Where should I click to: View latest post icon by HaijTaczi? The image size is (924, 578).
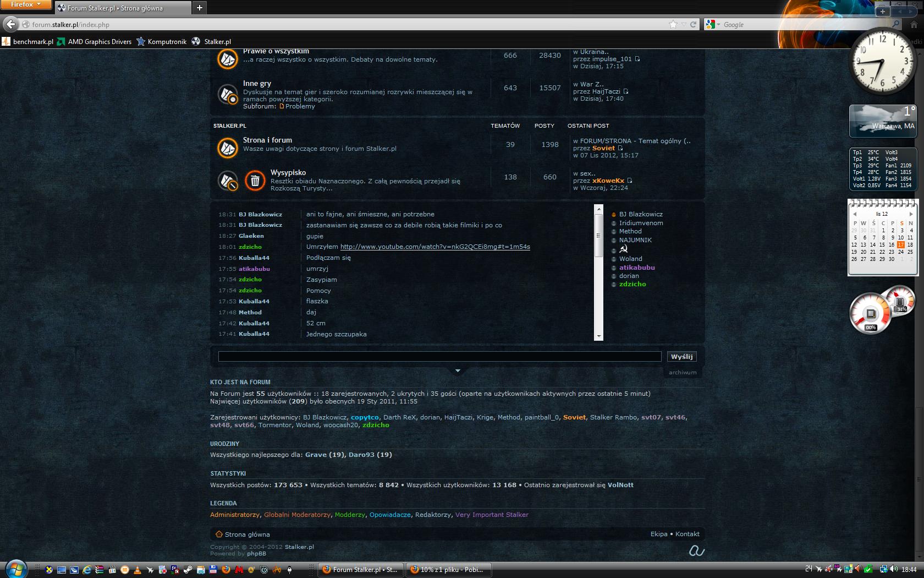[x=626, y=91]
